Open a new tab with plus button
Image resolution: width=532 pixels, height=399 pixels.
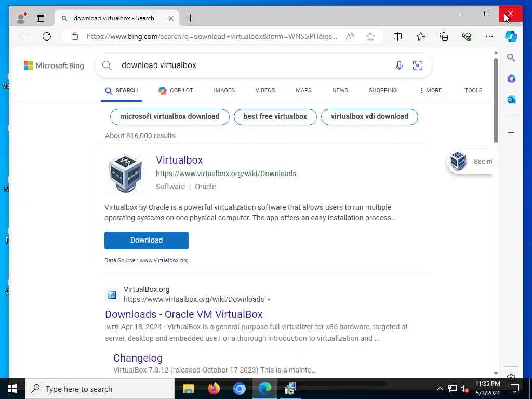pos(190,18)
